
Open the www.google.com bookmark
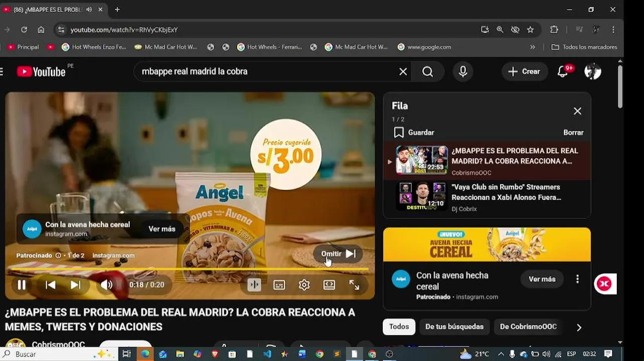[x=424, y=47]
